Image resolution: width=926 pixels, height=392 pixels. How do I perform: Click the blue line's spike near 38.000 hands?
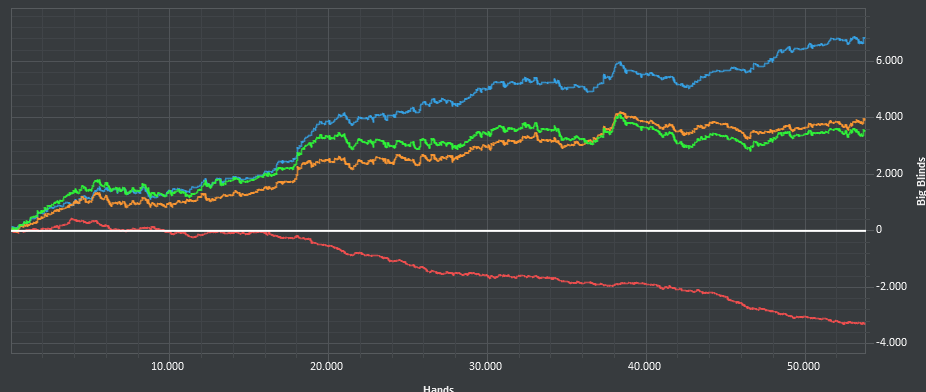click(618, 63)
